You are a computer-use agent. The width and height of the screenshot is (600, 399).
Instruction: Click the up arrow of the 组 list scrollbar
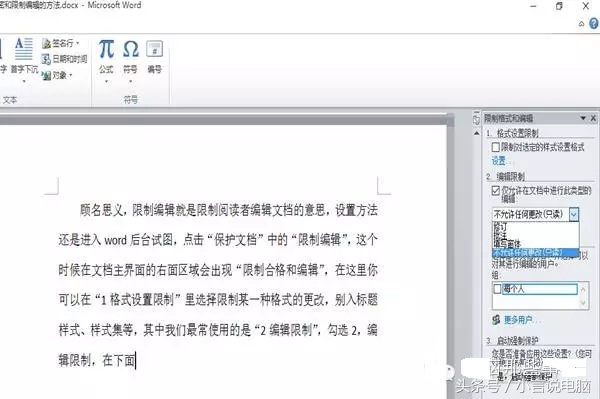point(583,289)
